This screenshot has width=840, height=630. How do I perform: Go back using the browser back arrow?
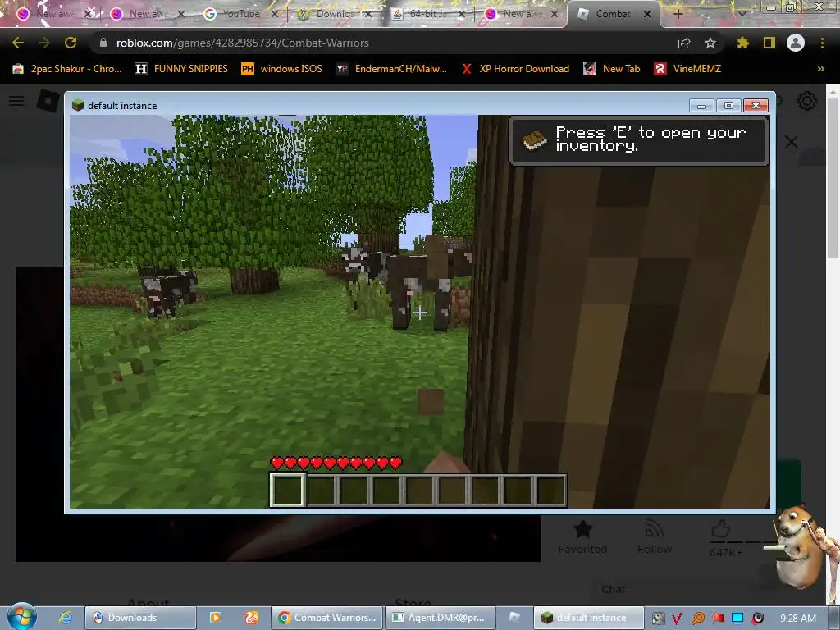pyautogui.click(x=18, y=43)
